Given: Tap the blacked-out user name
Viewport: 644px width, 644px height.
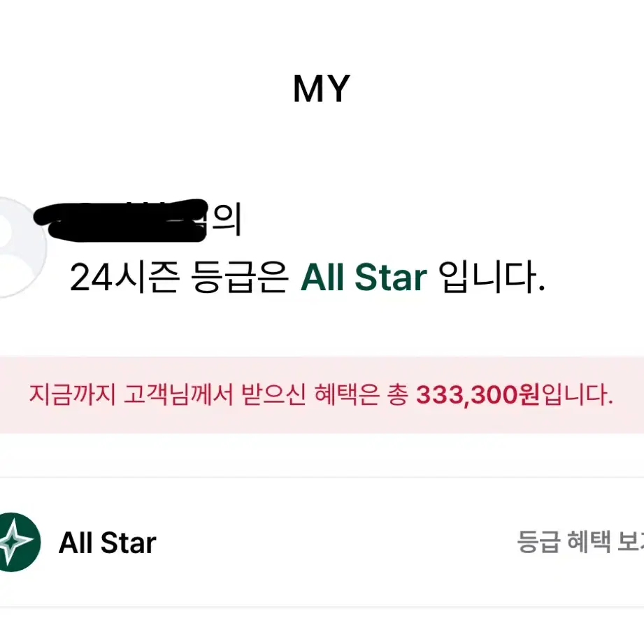Looking at the screenshot, I should click(x=121, y=220).
